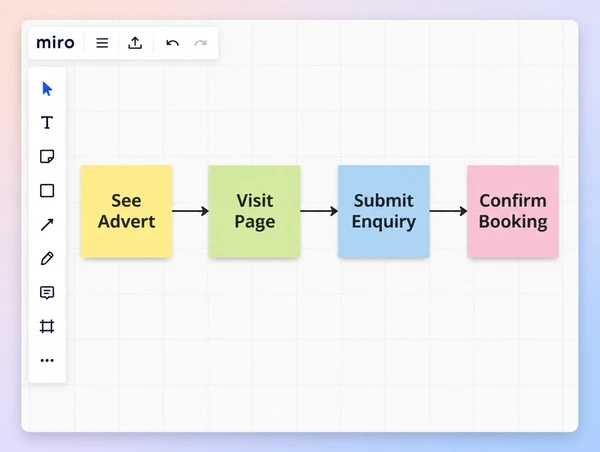Viewport: 600px width, 452px height.
Task: Select the pink Confirm Booking sticky note
Action: coord(513,211)
